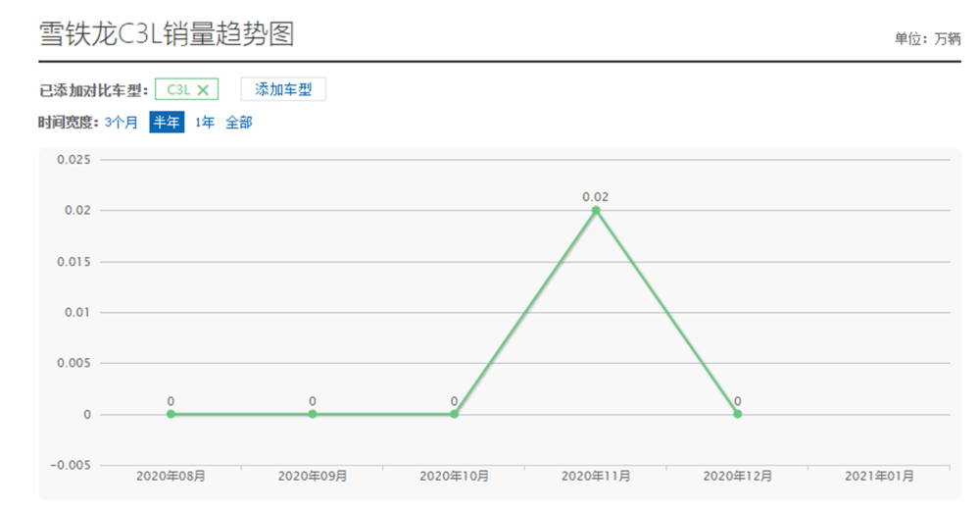This screenshot has width=980, height=511.
Task: Click the 0.01 y-axis label
Action: click(77, 312)
